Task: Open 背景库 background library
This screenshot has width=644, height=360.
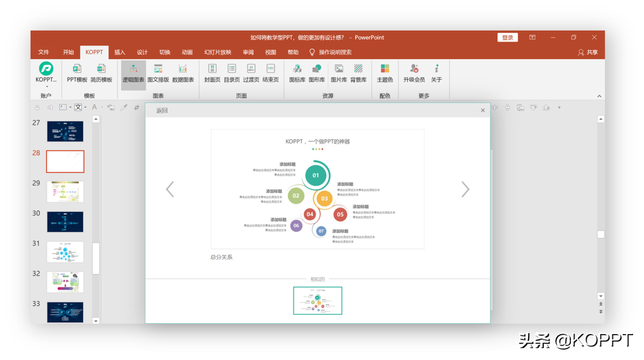Action: [x=358, y=73]
